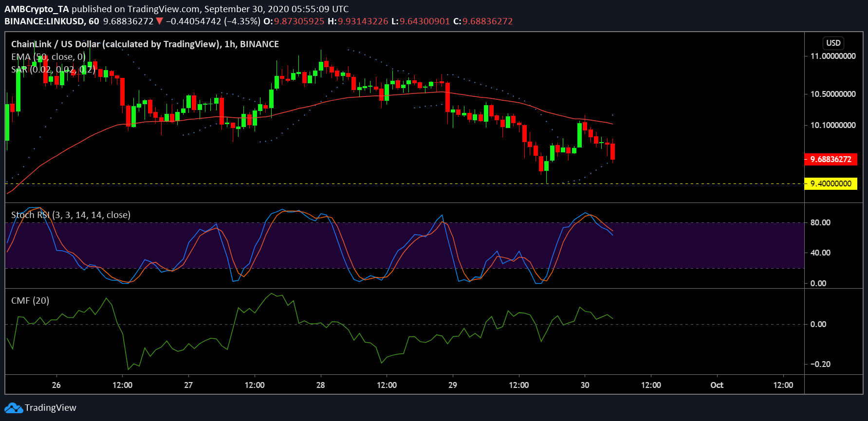Select the red 9.68836272 current price label
Screen dimensions: 868x421
831,159
